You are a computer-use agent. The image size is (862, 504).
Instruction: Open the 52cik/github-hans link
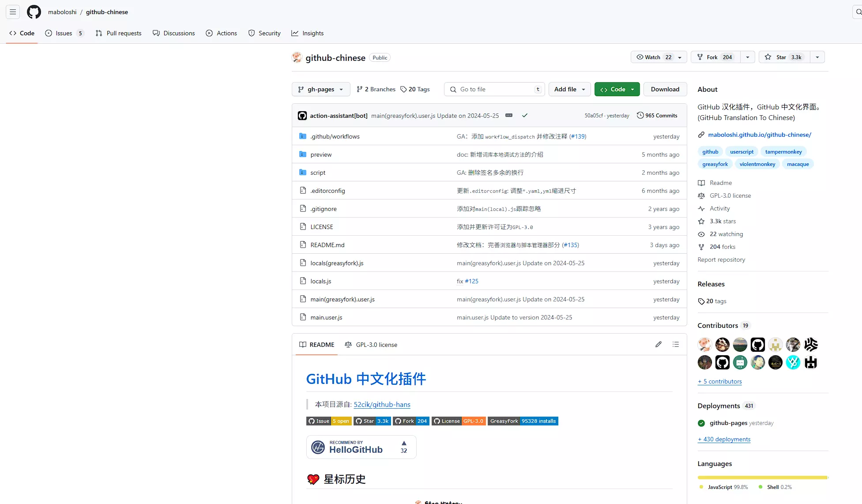pyautogui.click(x=382, y=404)
